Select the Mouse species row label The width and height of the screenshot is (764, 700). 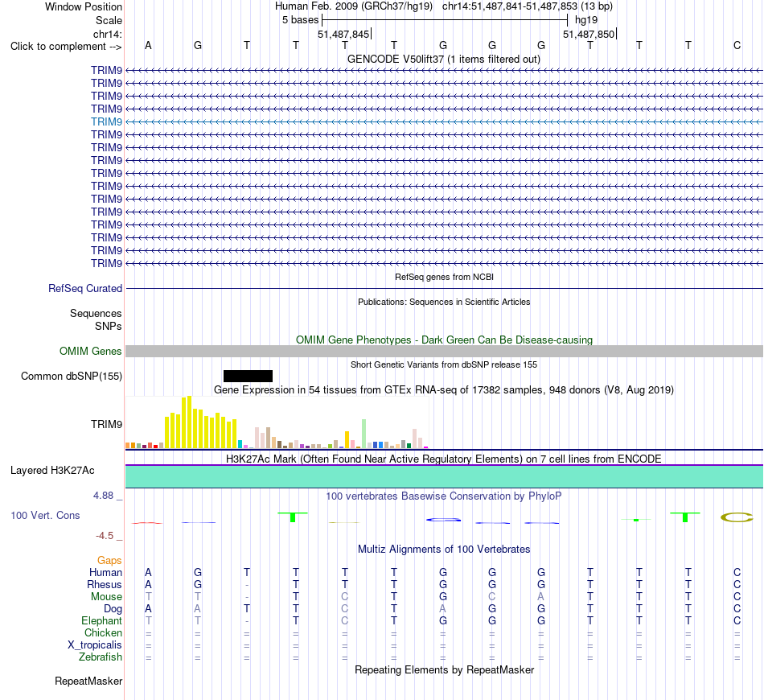pyautogui.click(x=106, y=597)
